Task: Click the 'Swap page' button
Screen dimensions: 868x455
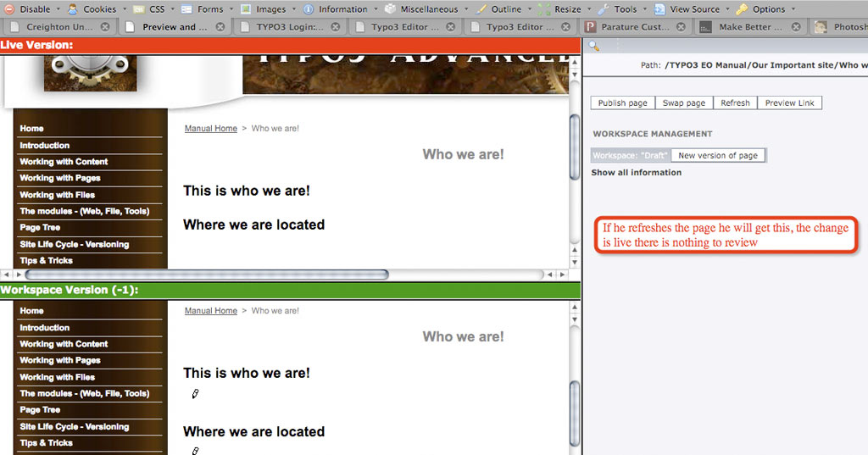Action: point(683,103)
